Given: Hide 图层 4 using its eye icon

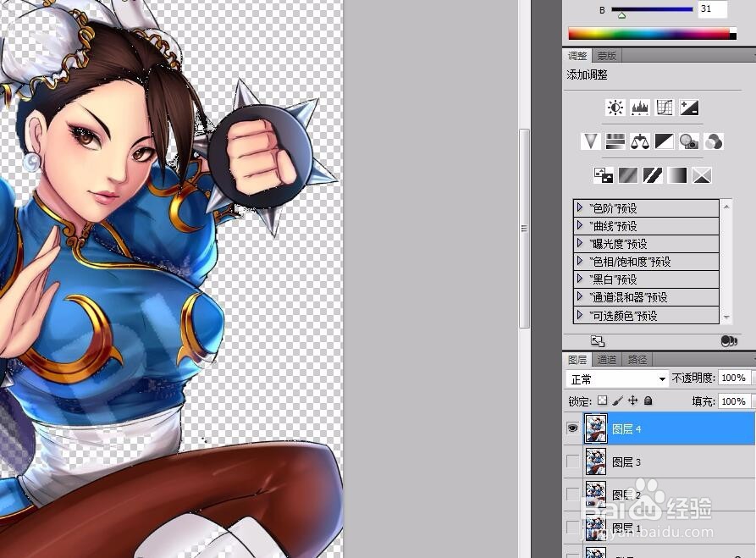Looking at the screenshot, I should click(x=573, y=428).
